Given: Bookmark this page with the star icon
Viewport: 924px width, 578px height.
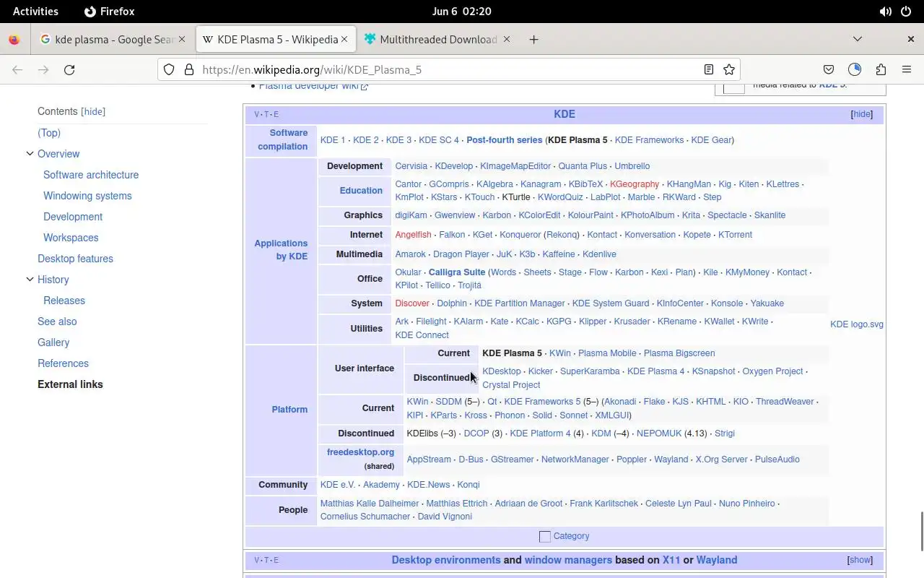Looking at the screenshot, I should 729,70.
